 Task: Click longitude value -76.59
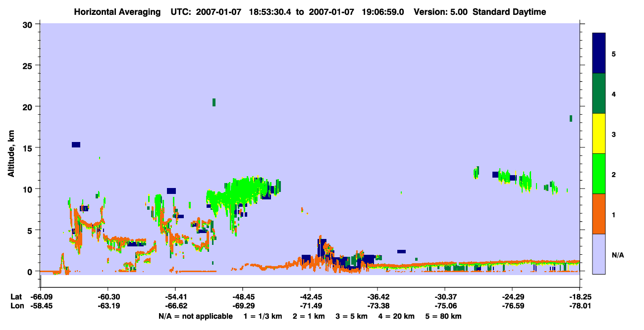coord(512,306)
